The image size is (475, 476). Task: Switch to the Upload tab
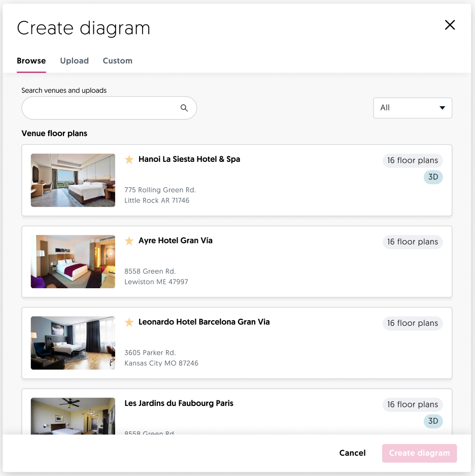pyautogui.click(x=75, y=61)
